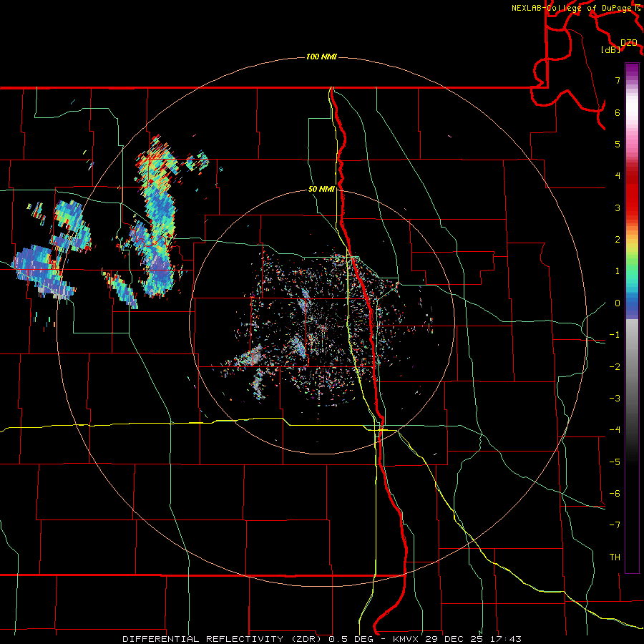
Task: Click the "-4" value on the color scale
Action: 615,430
